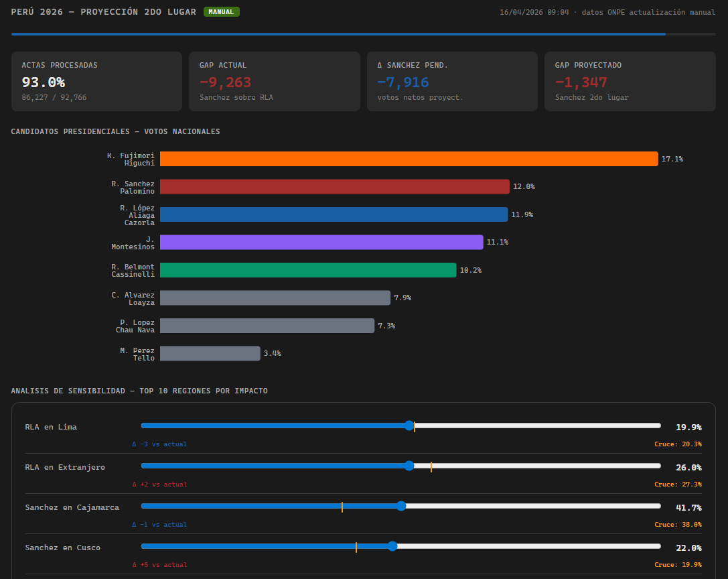This screenshot has height=579, width=728.
Task: Click the 3.4% value label
Action: click(273, 353)
